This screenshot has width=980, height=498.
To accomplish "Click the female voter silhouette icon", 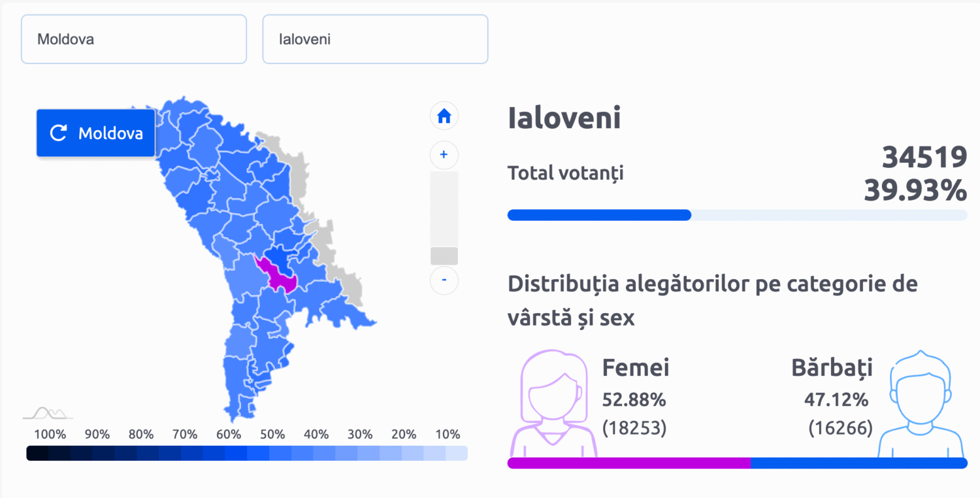I will coord(554,404).
